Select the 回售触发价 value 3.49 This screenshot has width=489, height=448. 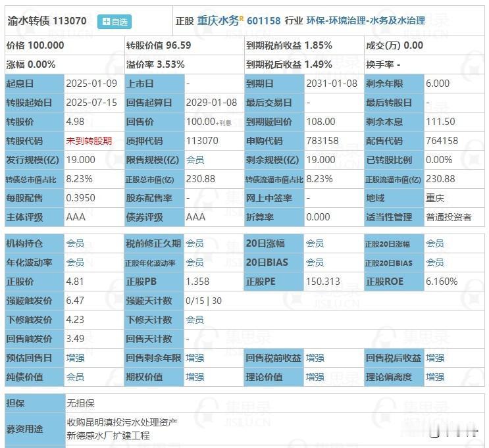point(75,339)
